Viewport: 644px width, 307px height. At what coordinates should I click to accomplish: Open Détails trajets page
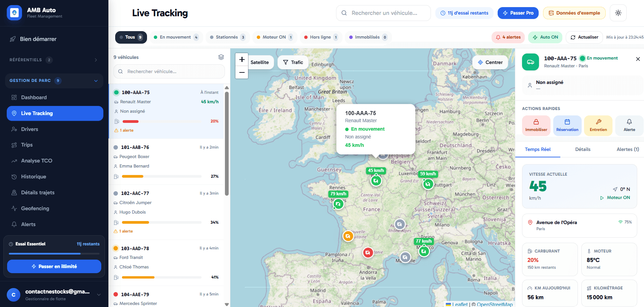55,193
